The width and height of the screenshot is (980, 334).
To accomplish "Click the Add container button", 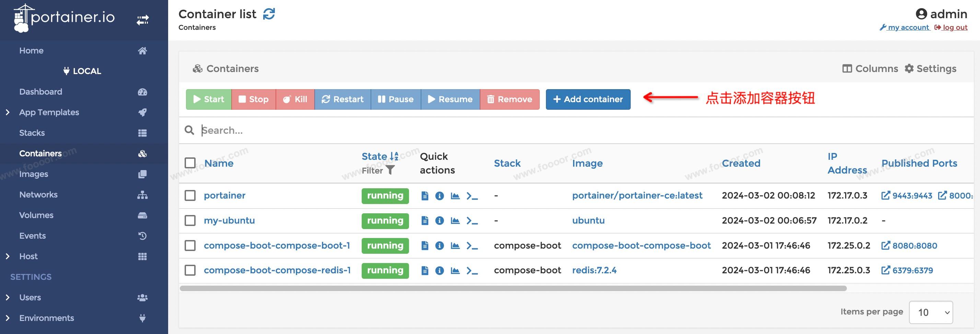I will (588, 99).
